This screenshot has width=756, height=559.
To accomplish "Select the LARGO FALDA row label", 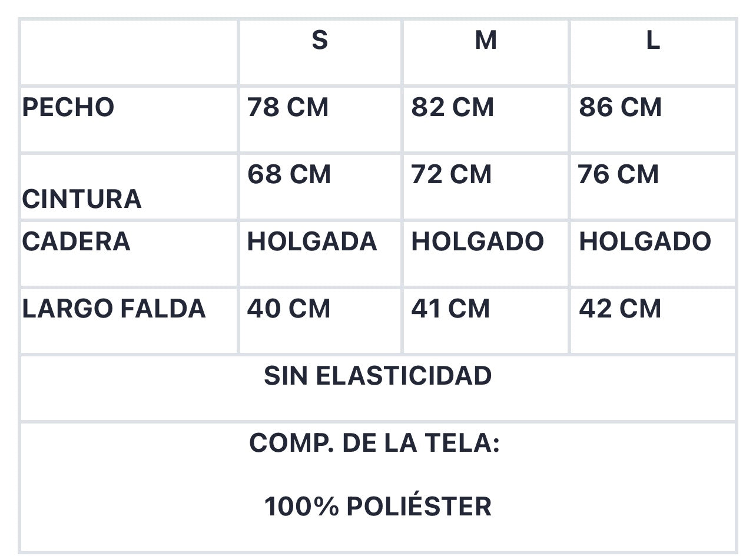I will [114, 309].
